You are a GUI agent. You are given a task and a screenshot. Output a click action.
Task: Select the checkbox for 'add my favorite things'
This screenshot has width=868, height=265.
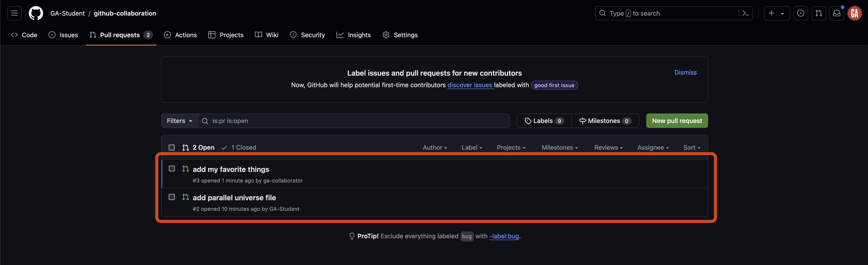[172, 168]
